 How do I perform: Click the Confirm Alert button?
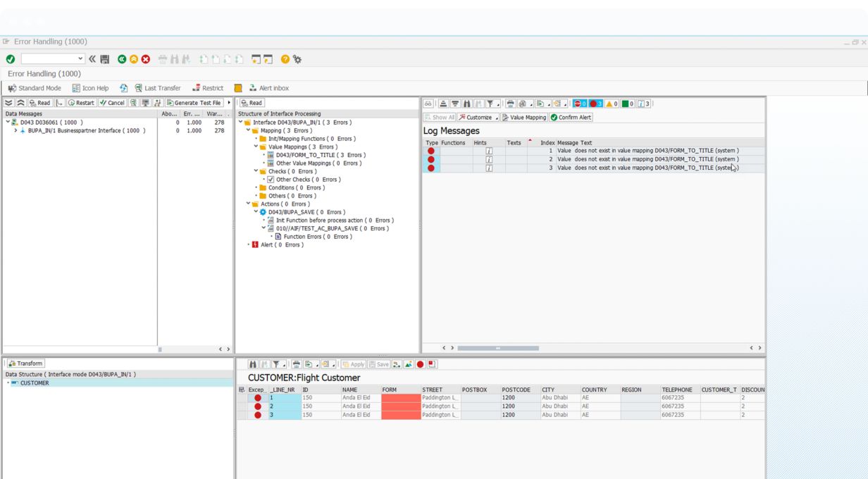tap(571, 117)
